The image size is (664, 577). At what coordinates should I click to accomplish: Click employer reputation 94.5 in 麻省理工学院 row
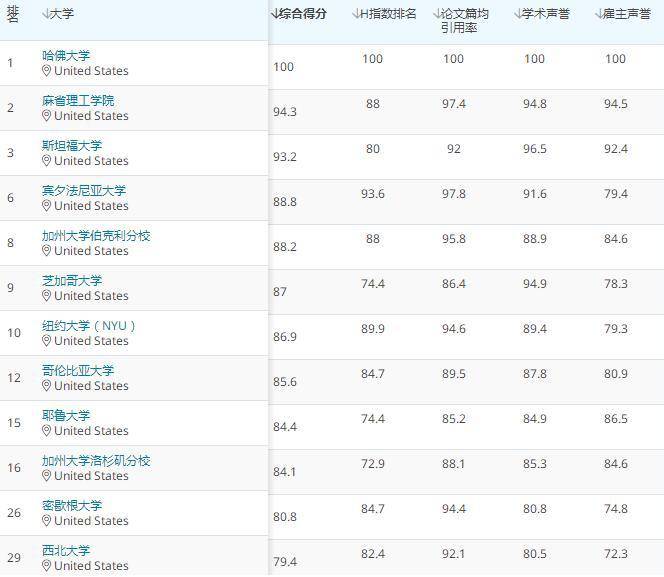coord(616,104)
